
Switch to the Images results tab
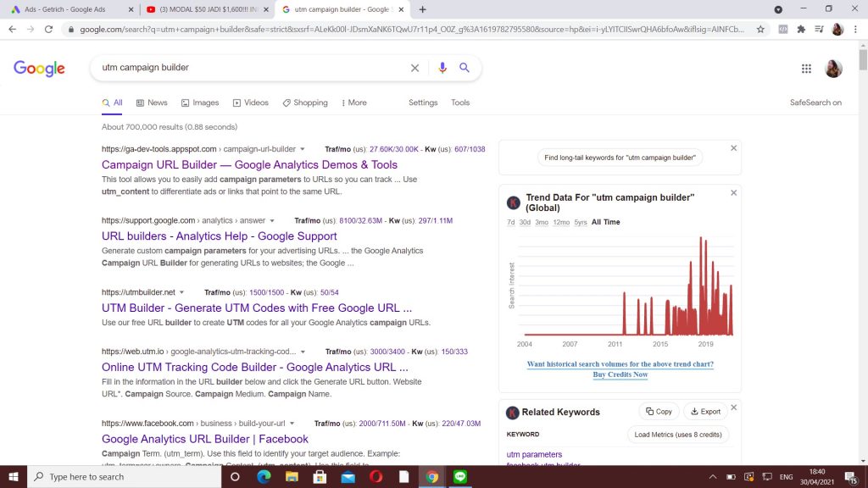199,103
